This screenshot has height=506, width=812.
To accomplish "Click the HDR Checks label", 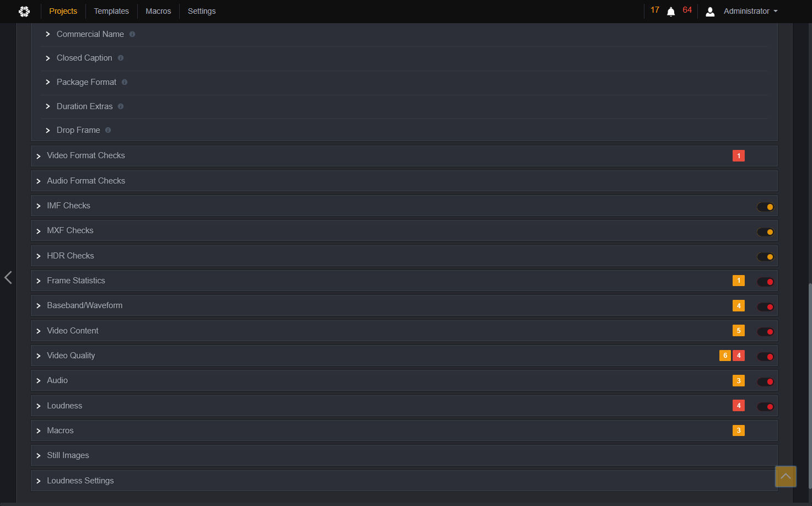I will pyautogui.click(x=71, y=256).
